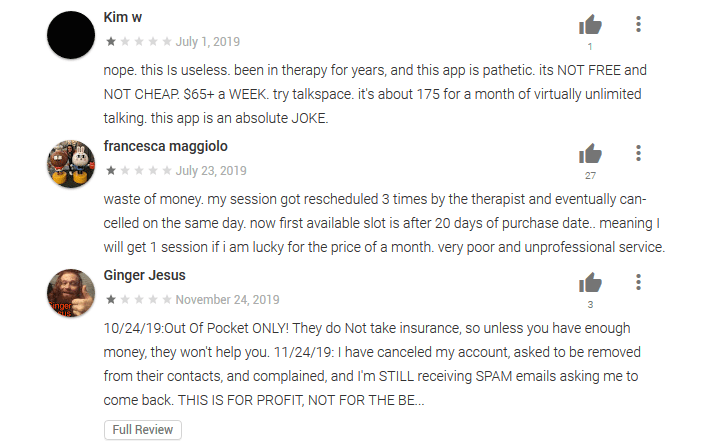Mark francesca maggiolo's review as helpful
The height and width of the screenshot is (446, 710).
[590, 154]
